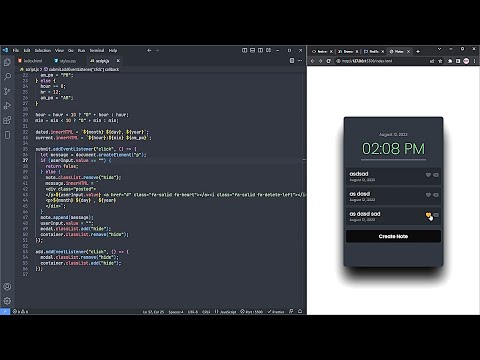This screenshot has width=480, height=360.
Task: Open the Edit menu
Action: (27, 50)
